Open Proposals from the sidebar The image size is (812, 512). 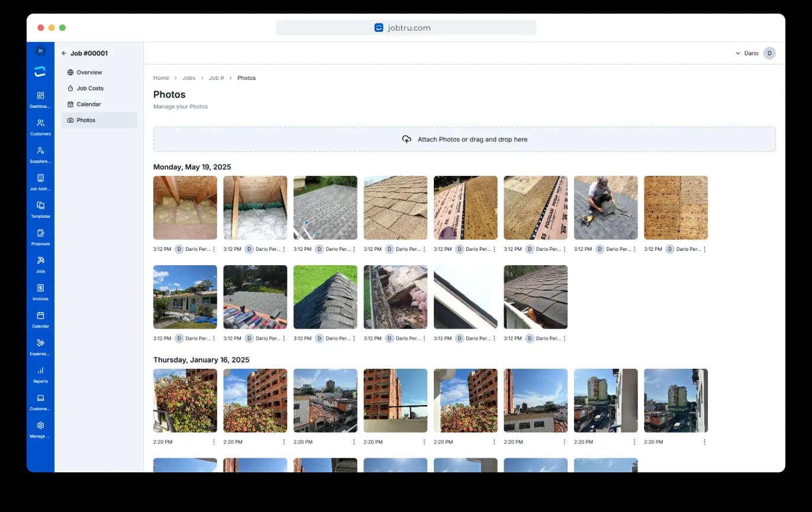(40, 236)
